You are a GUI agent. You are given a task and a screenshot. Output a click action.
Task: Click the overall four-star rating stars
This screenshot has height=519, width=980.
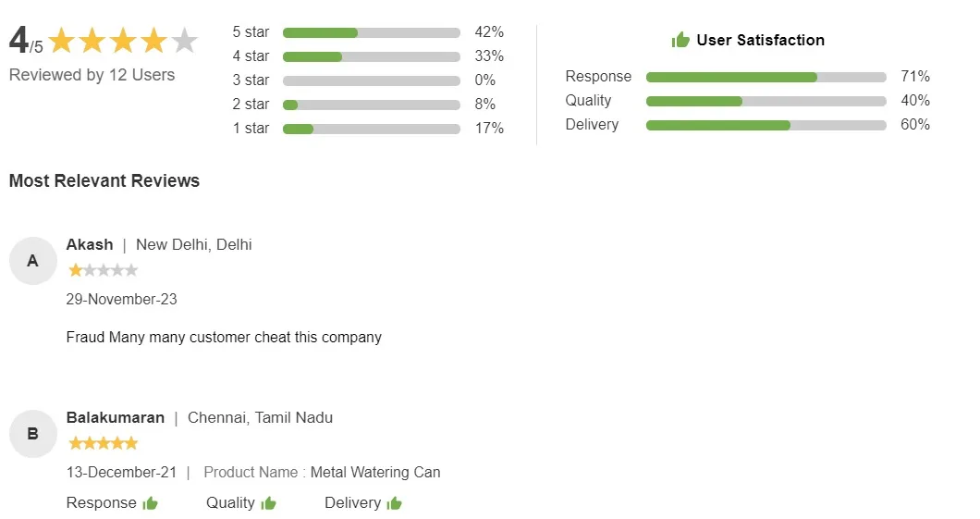(123, 41)
